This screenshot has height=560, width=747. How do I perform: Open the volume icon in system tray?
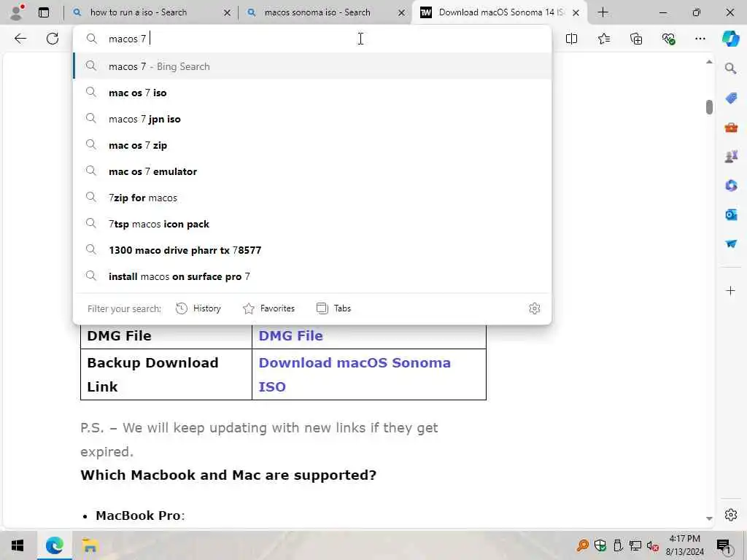652,545
